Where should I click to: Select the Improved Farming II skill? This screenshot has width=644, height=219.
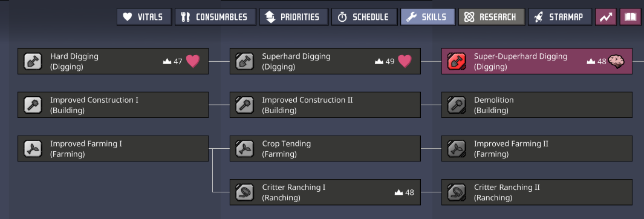pos(537,148)
